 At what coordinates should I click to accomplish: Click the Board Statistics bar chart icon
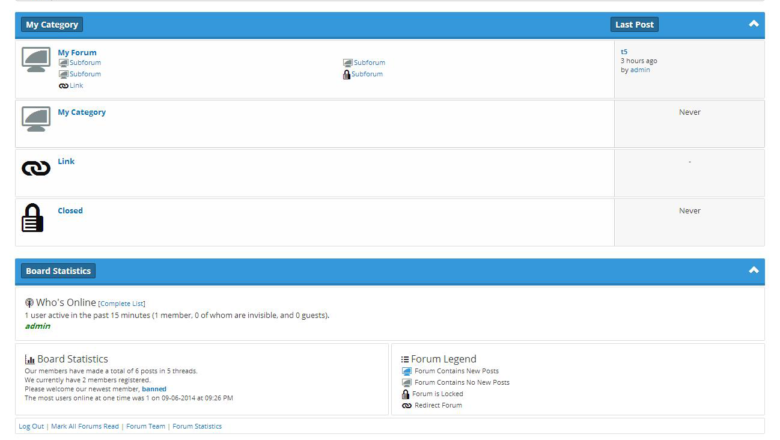[x=30, y=359]
